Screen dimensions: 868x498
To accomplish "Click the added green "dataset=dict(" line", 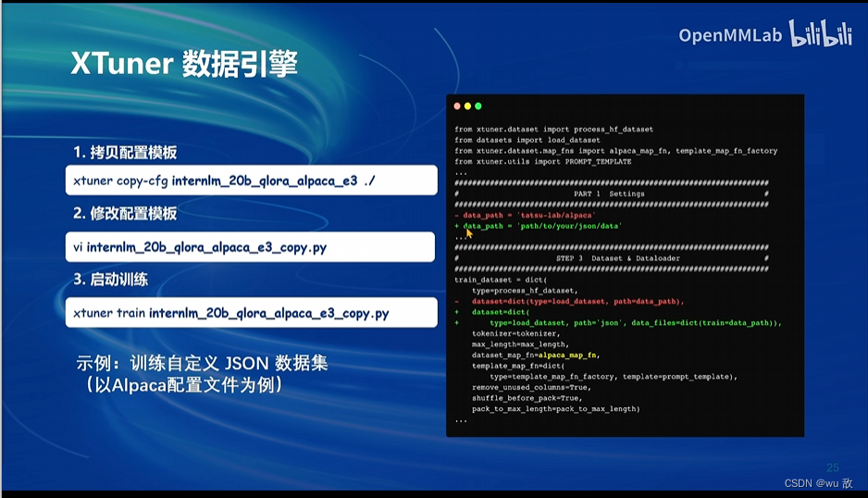I will 492,312.
